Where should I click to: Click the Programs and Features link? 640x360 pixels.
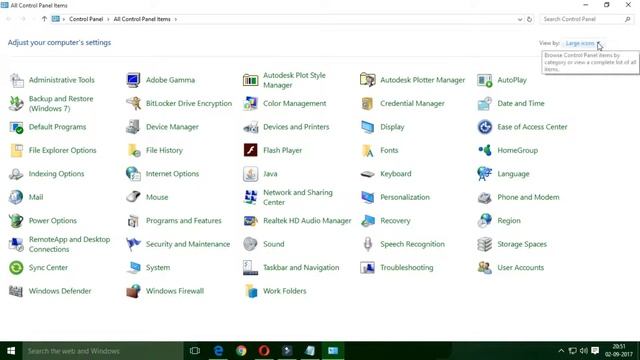tap(184, 221)
